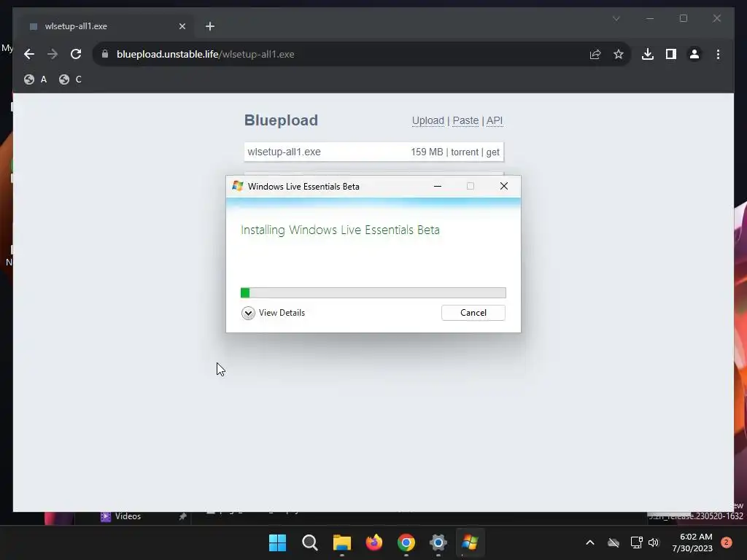Viewport: 747px width, 560px height.
Task: Open the Windows Start menu
Action: pos(277,542)
